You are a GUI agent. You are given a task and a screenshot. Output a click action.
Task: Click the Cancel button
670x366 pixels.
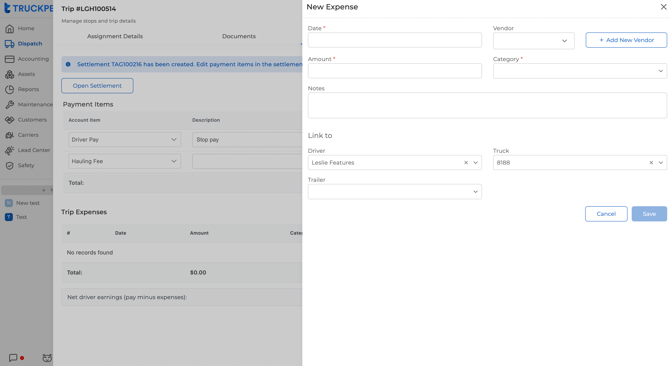606,214
